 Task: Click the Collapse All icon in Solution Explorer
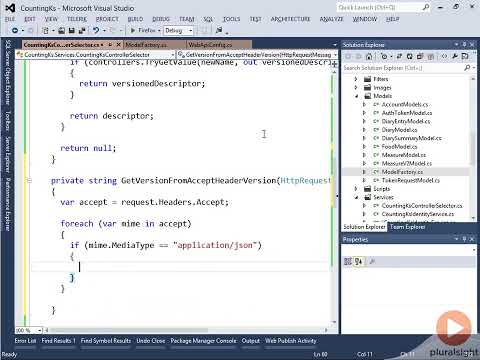coord(420,56)
